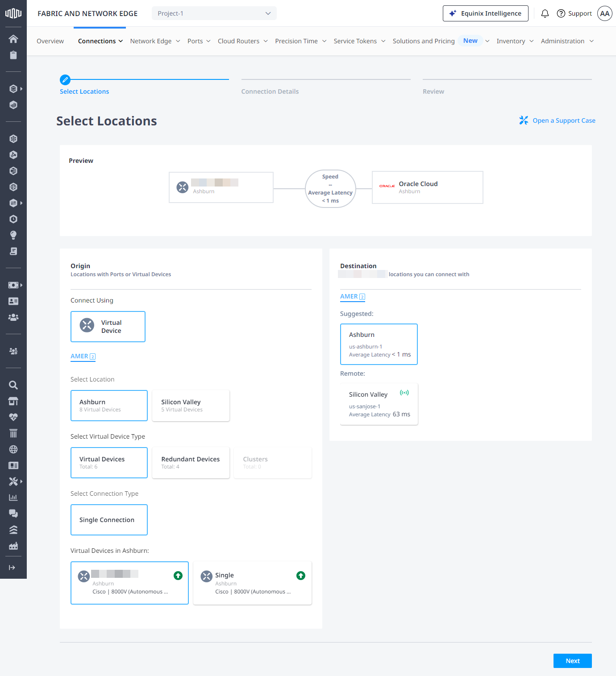Select the blurred-name virtual device card
Screen dimensions: 616x676
(x=129, y=583)
